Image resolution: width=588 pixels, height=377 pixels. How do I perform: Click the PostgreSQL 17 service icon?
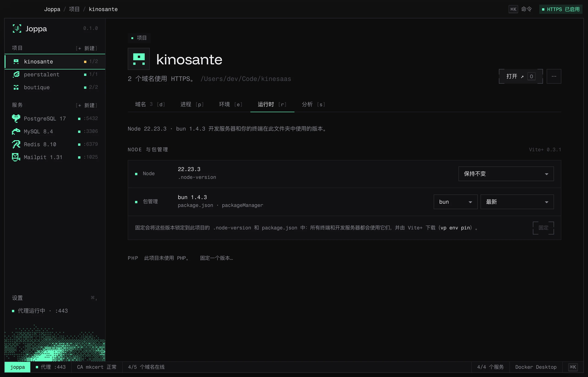[x=16, y=118]
